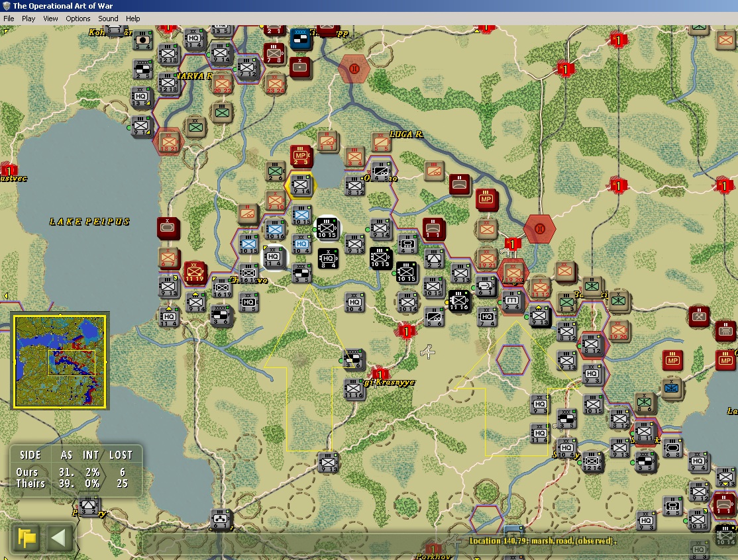Click the LAKE PEIPUS map label
The width and height of the screenshot is (738, 560).
click(x=89, y=222)
